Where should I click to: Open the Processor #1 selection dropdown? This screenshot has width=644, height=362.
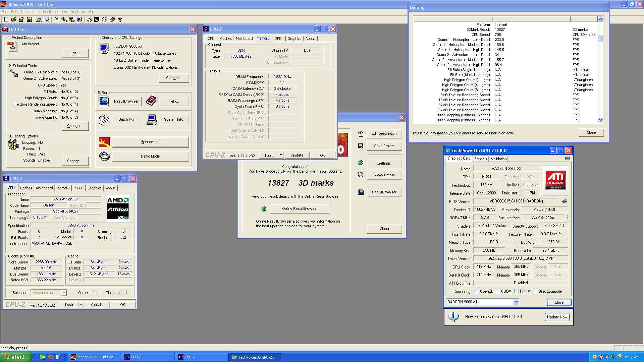pyautogui.click(x=64, y=293)
